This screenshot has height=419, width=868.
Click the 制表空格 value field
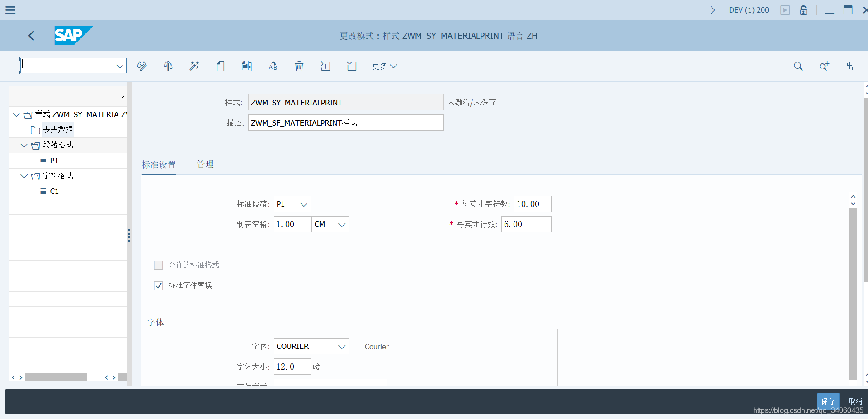click(292, 225)
